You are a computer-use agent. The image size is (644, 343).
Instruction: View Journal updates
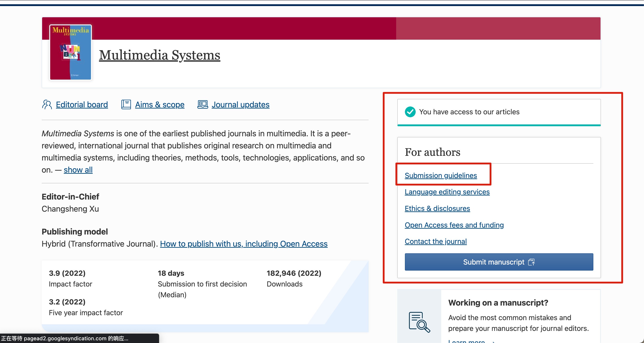[x=240, y=104]
